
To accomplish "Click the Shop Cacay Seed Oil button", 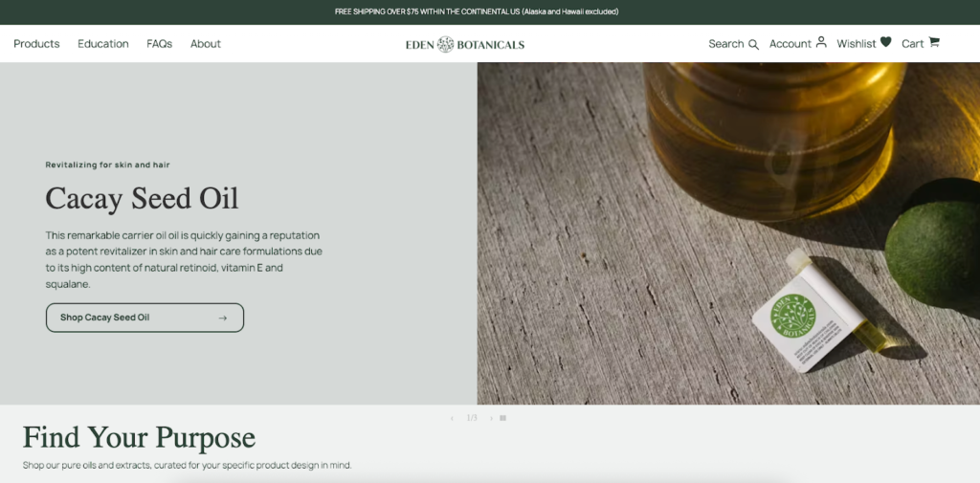I will pyautogui.click(x=145, y=318).
